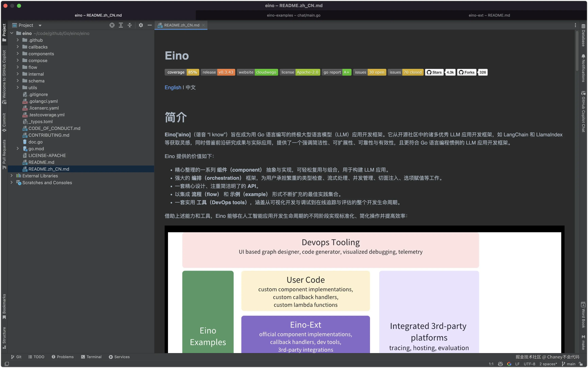Select README.md in project tree
Viewport: 588px width, 368px height.
pos(41,162)
